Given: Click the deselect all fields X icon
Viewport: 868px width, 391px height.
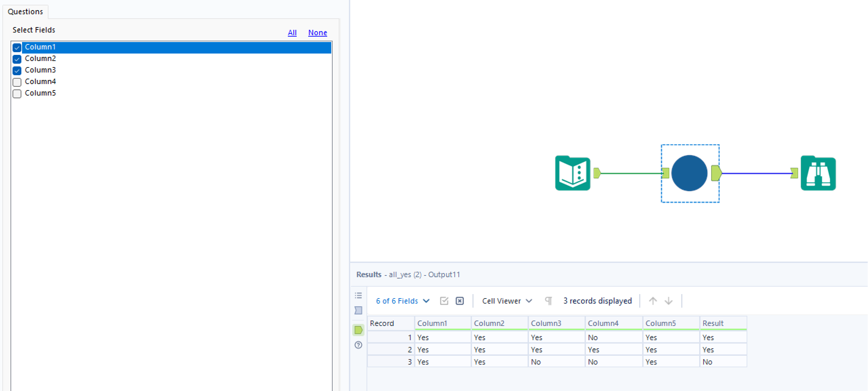Looking at the screenshot, I should tap(460, 301).
